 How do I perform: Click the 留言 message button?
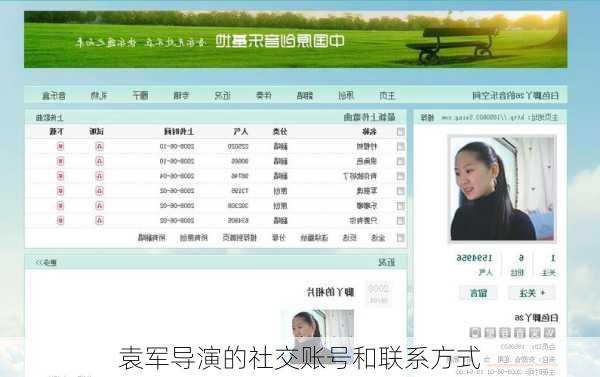coord(478,293)
